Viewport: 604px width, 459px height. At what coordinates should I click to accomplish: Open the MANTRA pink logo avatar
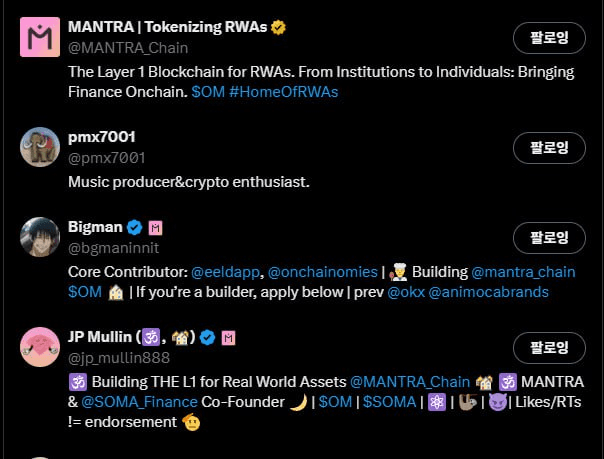click(40, 37)
